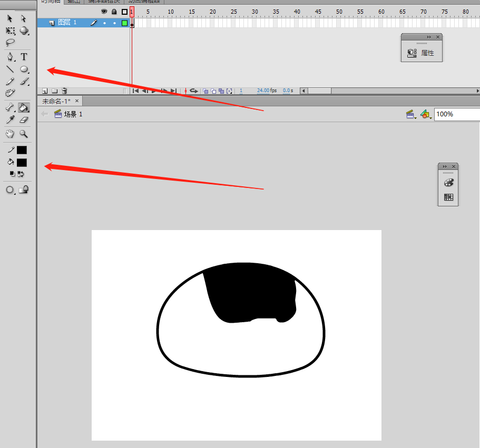Select the Brush tool
The height and width of the screenshot is (448, 480).
click(24, 82)
